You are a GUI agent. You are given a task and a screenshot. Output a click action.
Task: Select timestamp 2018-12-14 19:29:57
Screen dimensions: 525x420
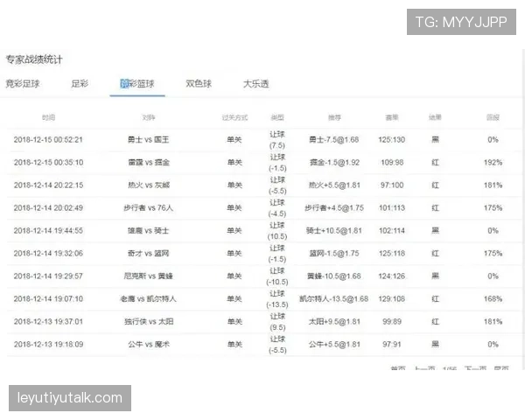pyautogui.click(x=48, y=276)
